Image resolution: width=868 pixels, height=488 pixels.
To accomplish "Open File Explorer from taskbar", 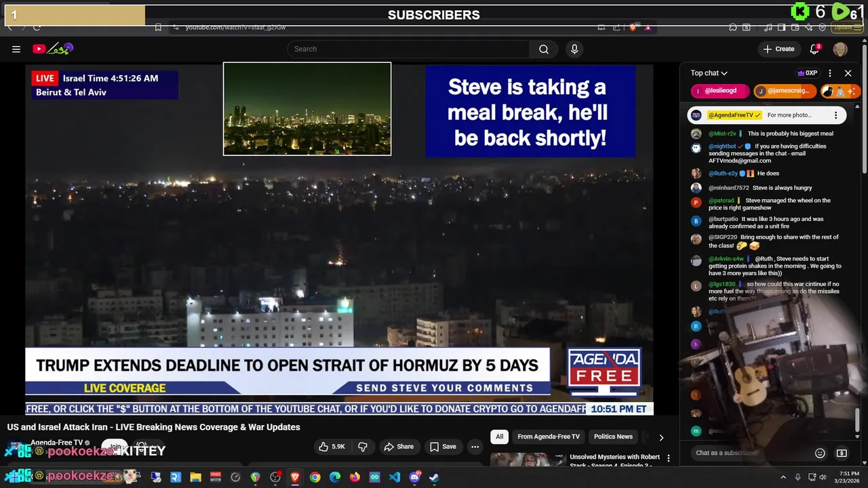I will (x=195, y=477).
